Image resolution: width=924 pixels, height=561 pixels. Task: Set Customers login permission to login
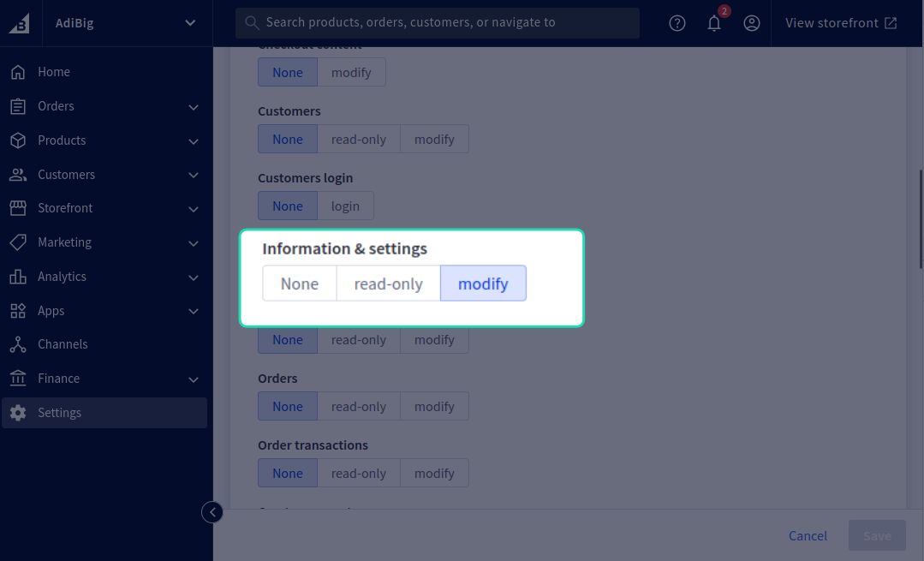[345, 206]
